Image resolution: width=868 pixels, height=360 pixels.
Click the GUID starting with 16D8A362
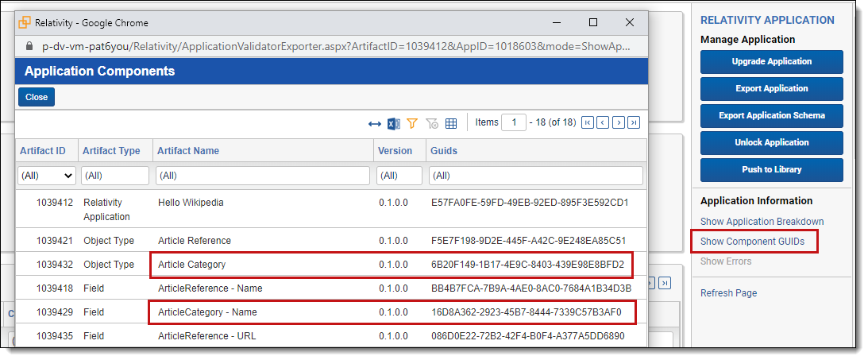(x=527, y=312)
